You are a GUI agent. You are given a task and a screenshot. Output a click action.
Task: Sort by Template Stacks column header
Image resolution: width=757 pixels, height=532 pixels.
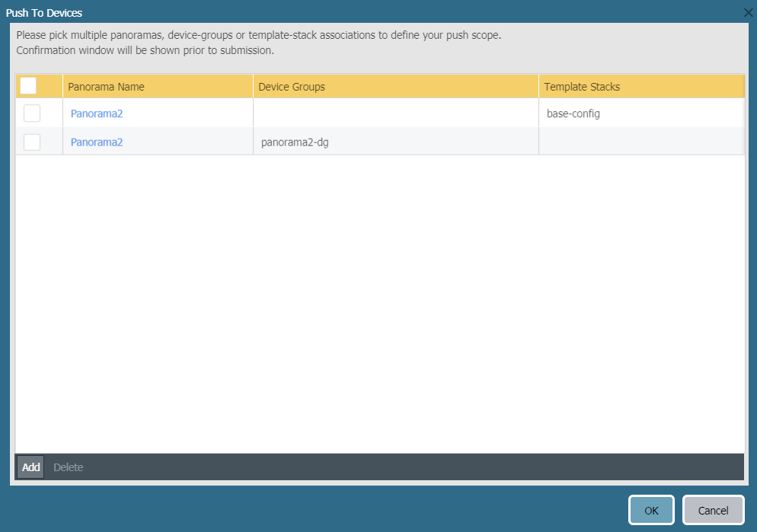[x=641, y=86]
